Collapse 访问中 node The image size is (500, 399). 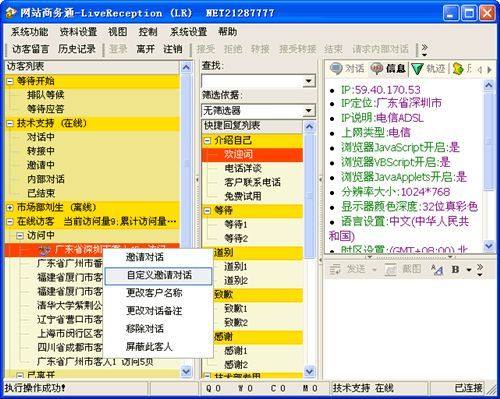pos(20,236)
